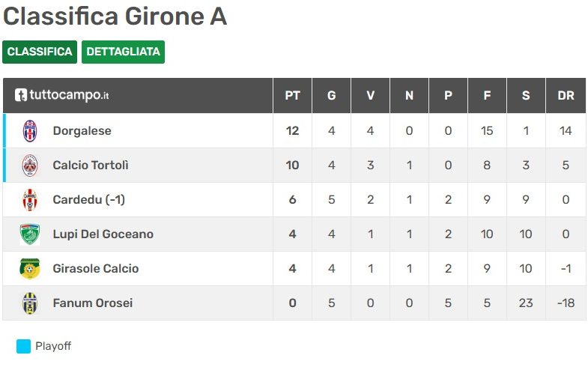Open the Dorgalese team name link

click(82, 131)
